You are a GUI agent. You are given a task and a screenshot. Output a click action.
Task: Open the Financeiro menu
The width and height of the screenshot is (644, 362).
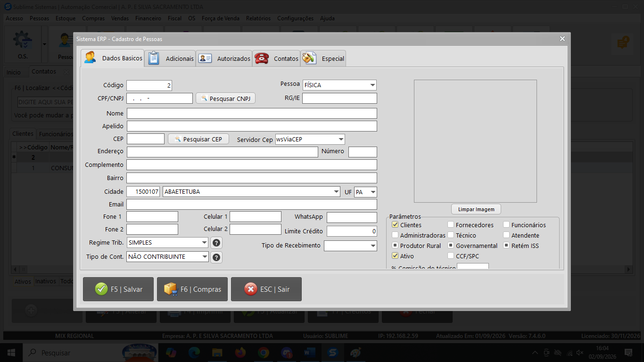(x=148, y=18)
